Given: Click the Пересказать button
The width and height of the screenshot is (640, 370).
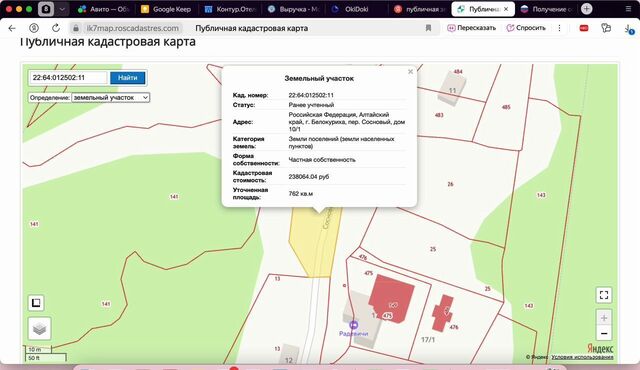Looking at the screenshot, I should click(x=472, y=28).
